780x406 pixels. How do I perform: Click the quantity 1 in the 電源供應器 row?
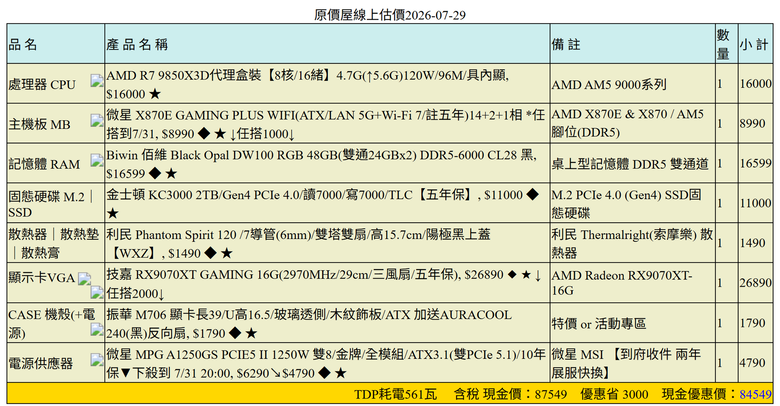click(x=719, y=363)
